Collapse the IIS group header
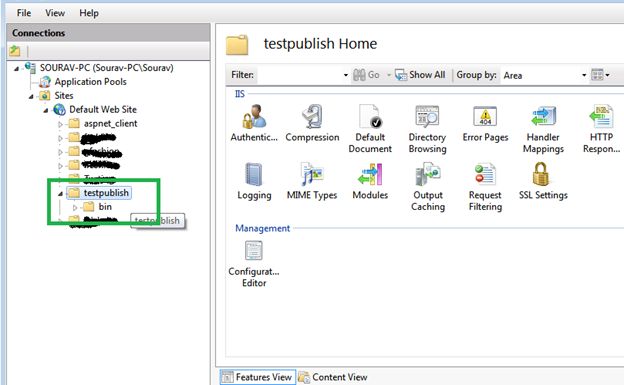The image size is (624, 385). (x=240, y=94)
